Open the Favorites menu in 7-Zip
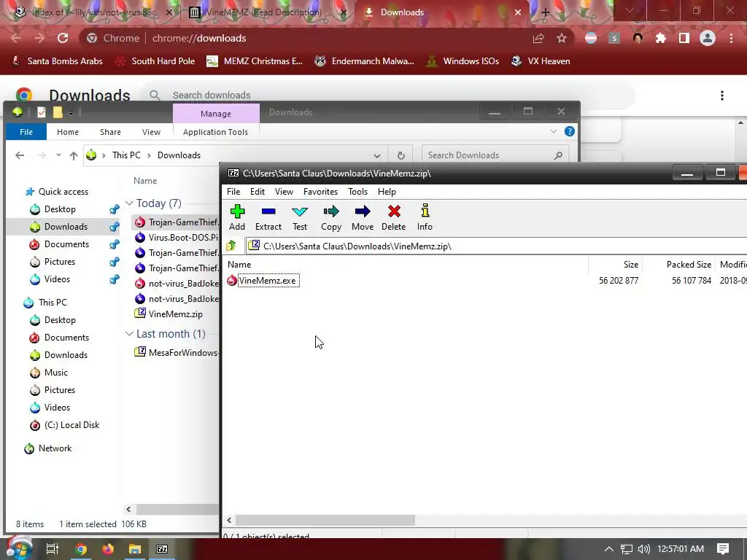Image resolution: width=747 pixels, height=560 pixels. click(321, 192)
